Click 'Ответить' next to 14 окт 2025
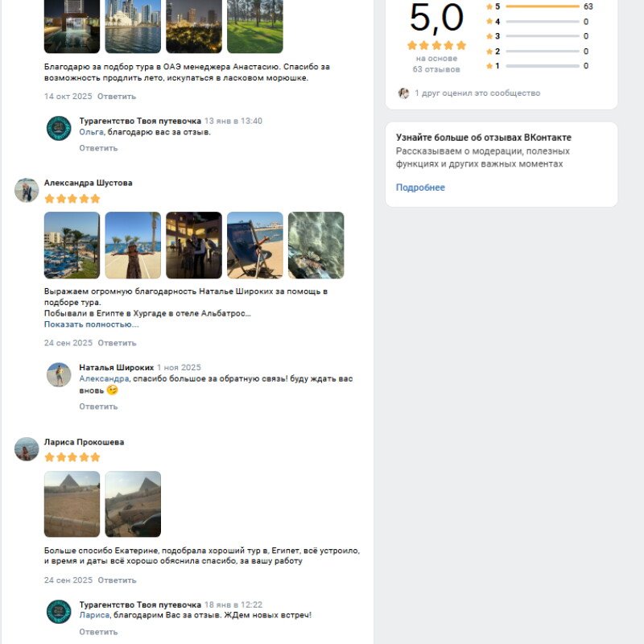The image size is (644, 644). [x=117, y=97]
